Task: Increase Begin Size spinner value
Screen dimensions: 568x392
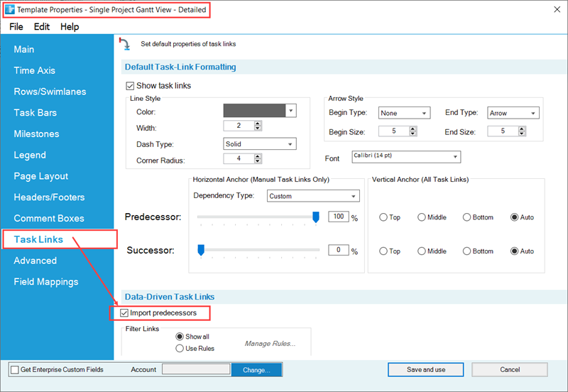Action: (413, 129)
